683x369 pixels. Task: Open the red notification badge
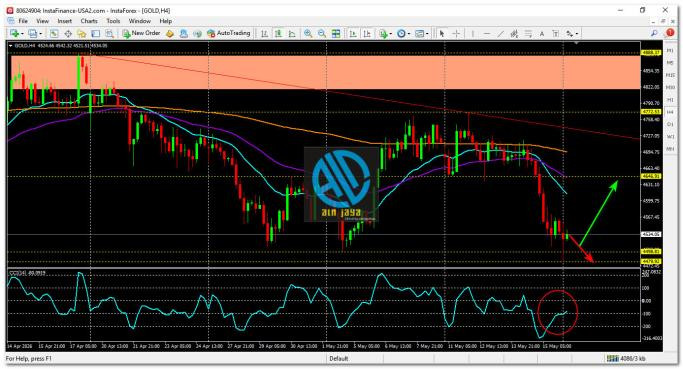click(x=670, y=33)
